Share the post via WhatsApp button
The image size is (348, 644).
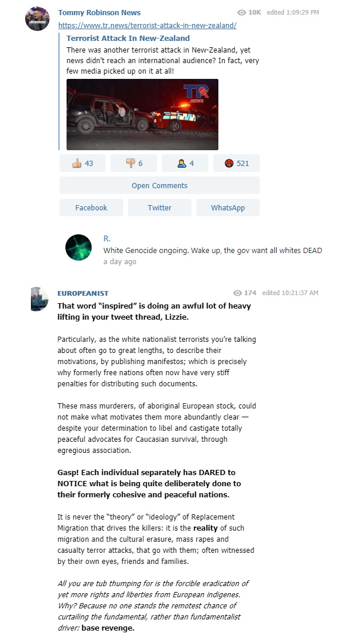point(228,207)
